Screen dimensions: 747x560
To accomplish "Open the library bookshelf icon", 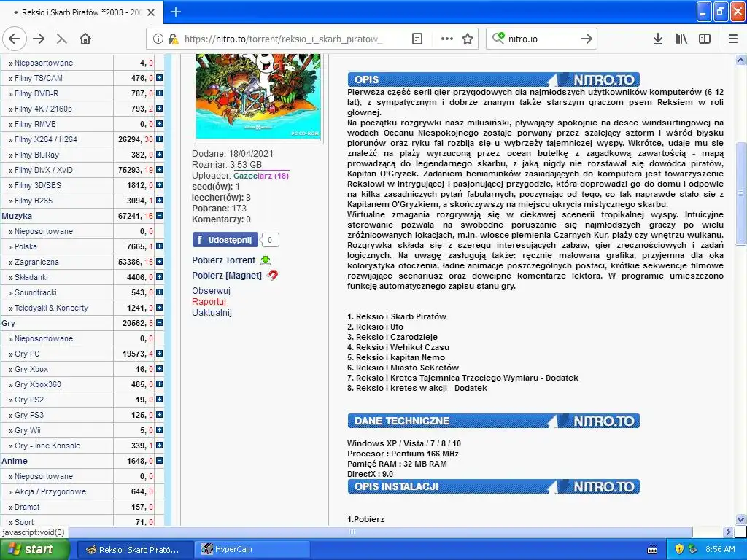I will tap(681, 39).
